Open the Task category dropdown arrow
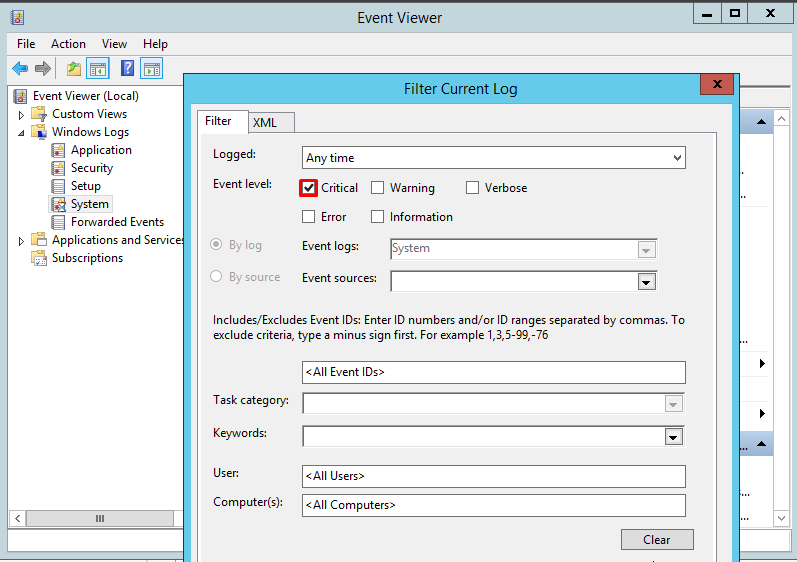The height and width of the screenshot is (562, 797). coord(673,404)
